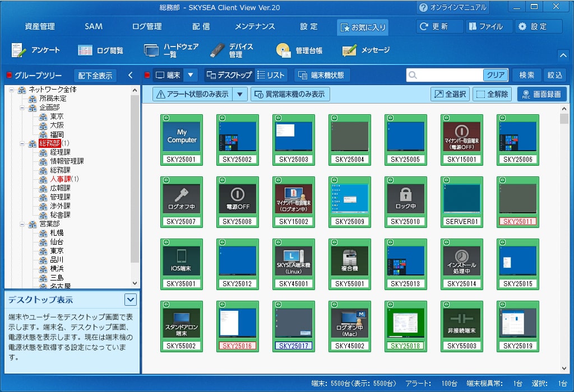574x392 pixels.
Task: Open the SAM menu
Action: [94, 26]
